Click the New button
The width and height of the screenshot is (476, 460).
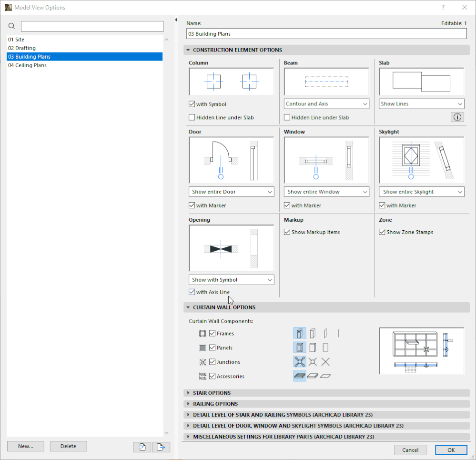pyautogui.click(x=25, y=446)
